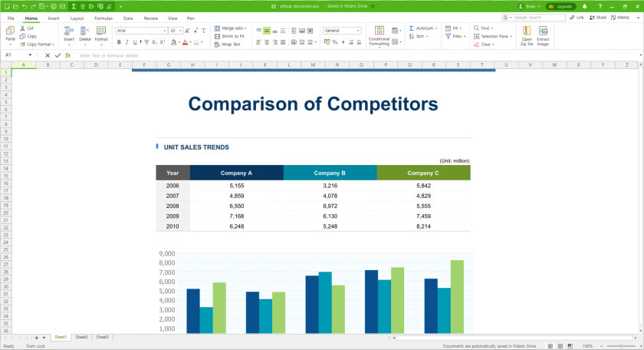Viewport: 644px width, 350px height.
Task: Click the Clear button
Action: [484, 45]
